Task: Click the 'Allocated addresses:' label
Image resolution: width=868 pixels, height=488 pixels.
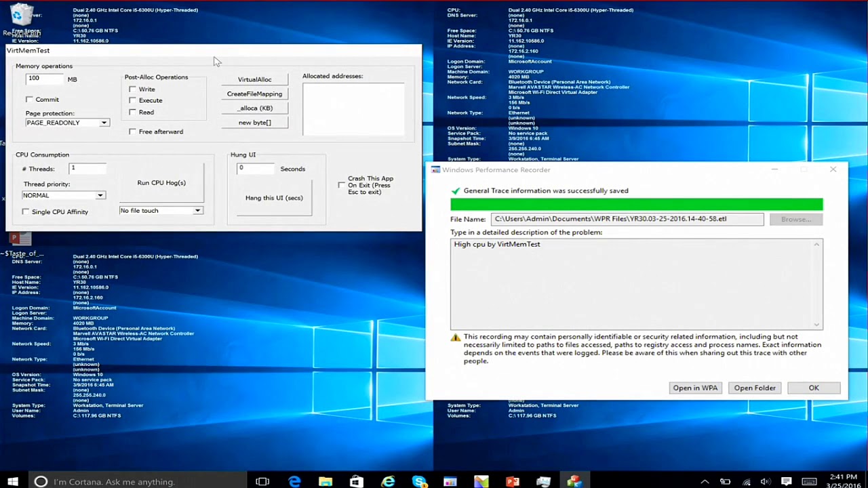Action: click(x=332, y=76)
